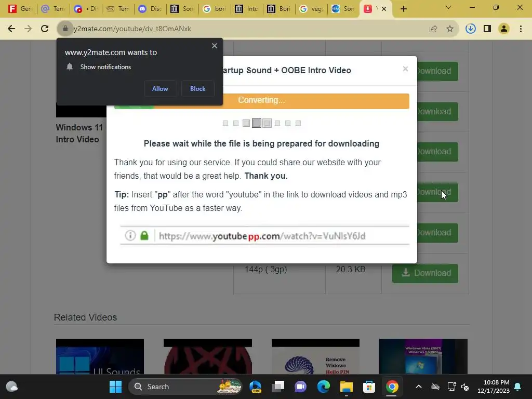The width and height of the screenshot is (532, 399).
Task: Open the network tray icon
Action: pyautogui.click(x=451, y=387)
